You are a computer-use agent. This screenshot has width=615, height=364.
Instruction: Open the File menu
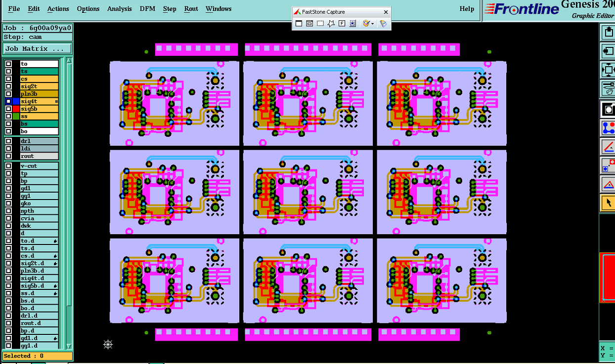tap(14, 9)
